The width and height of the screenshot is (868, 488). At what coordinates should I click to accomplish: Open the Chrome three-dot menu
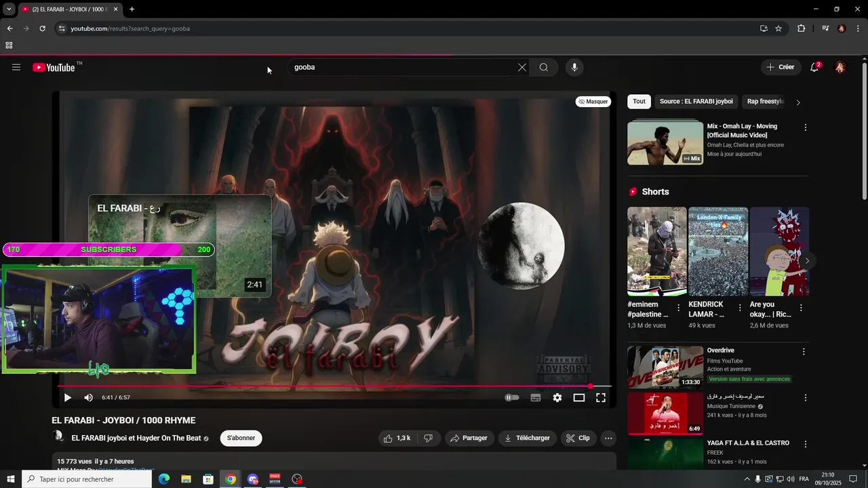(x=859, y=28)
